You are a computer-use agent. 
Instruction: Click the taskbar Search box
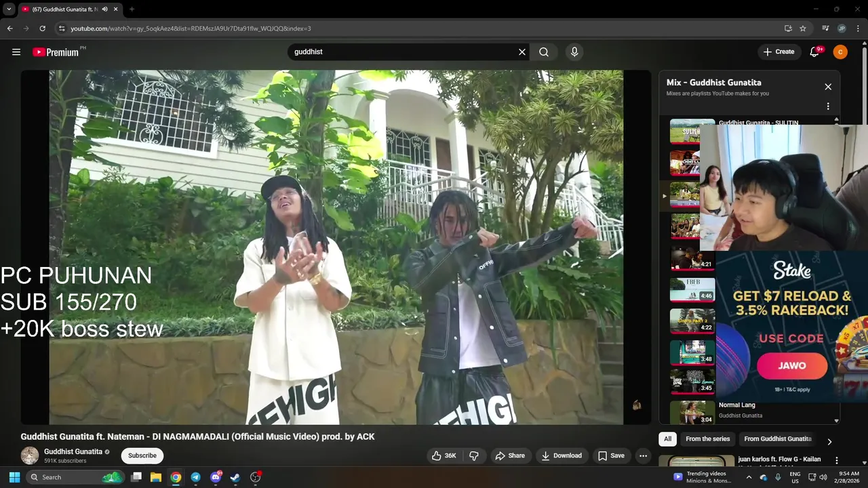[x=75, y=477]
